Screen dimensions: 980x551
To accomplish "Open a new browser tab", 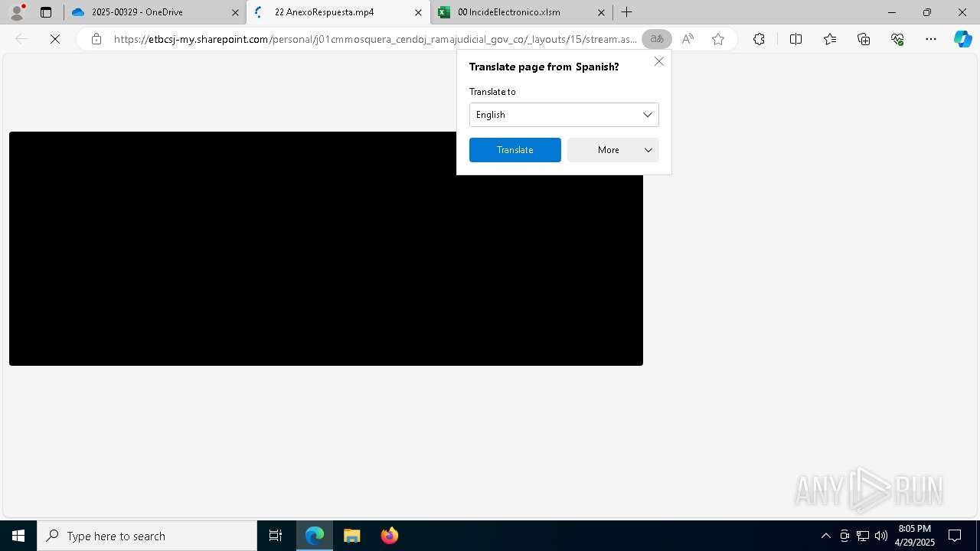I will (x=627, y=12).
